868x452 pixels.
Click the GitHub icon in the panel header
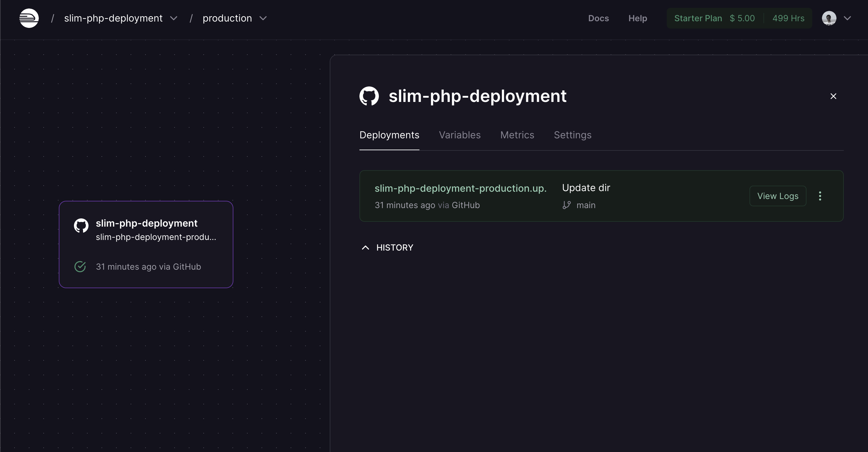point(369,96)
